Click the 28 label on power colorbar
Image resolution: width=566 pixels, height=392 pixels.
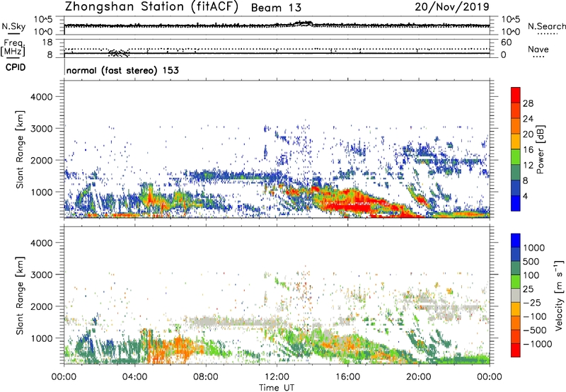[528, 103]
